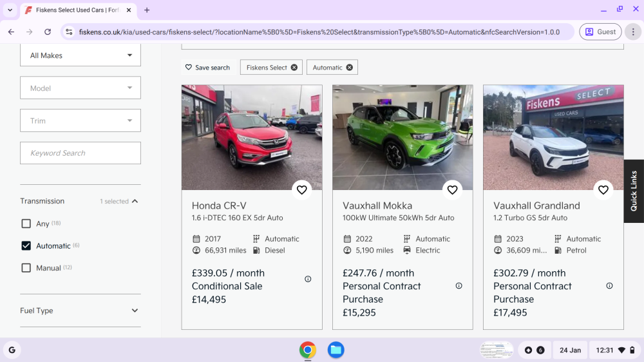Open the Vauxhall Grandland listing title
The image size is (644, 362).
537,205
